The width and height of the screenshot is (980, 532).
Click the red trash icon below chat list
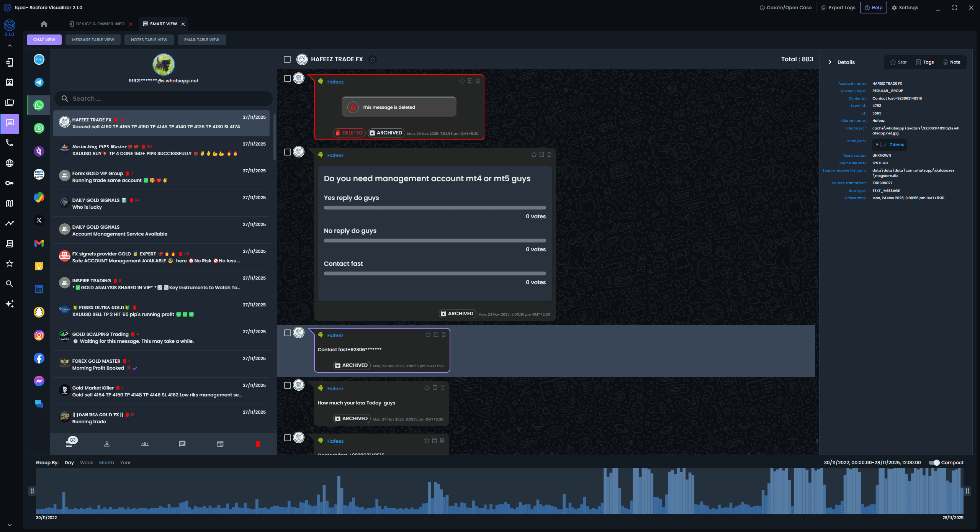pos(258,444)
